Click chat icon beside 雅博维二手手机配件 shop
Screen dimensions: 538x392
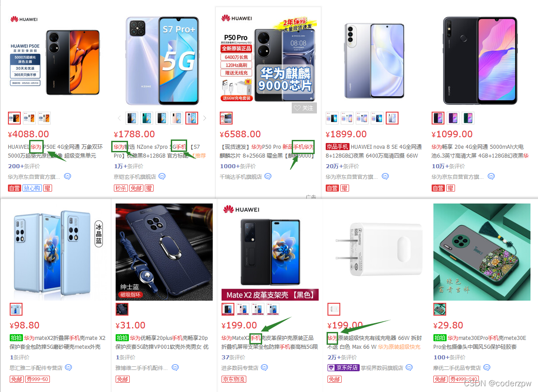175,367
